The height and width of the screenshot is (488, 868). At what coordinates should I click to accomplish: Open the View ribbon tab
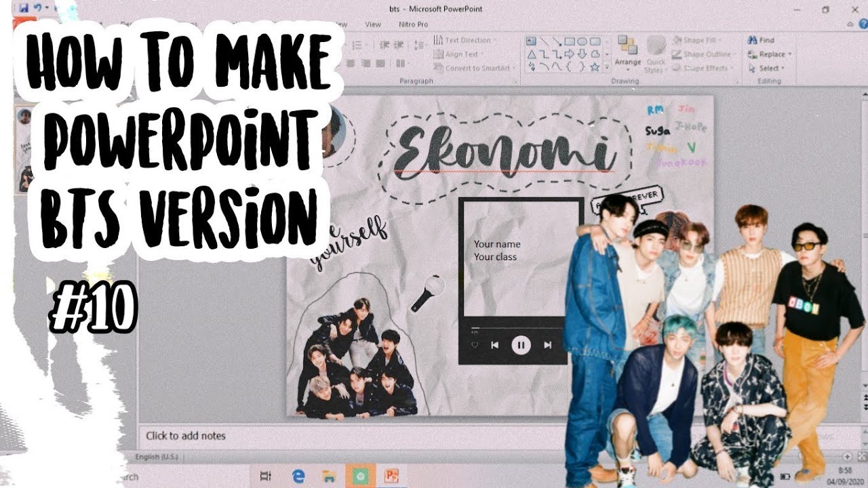[373, 24]
